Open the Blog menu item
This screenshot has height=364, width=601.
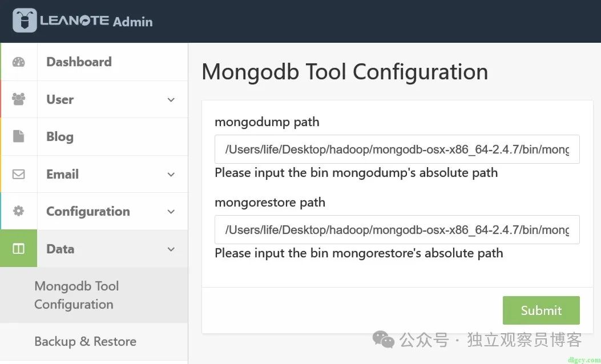click(x=94, y=136)
